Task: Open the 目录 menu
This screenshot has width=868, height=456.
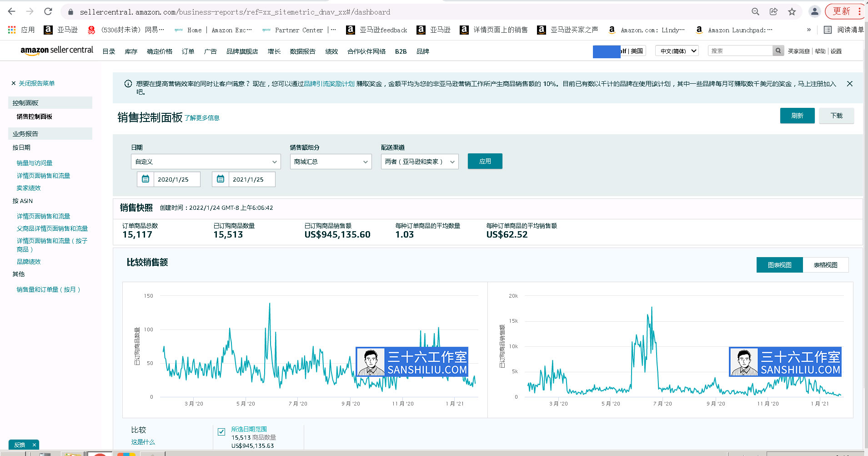Action: click(109, 51)
